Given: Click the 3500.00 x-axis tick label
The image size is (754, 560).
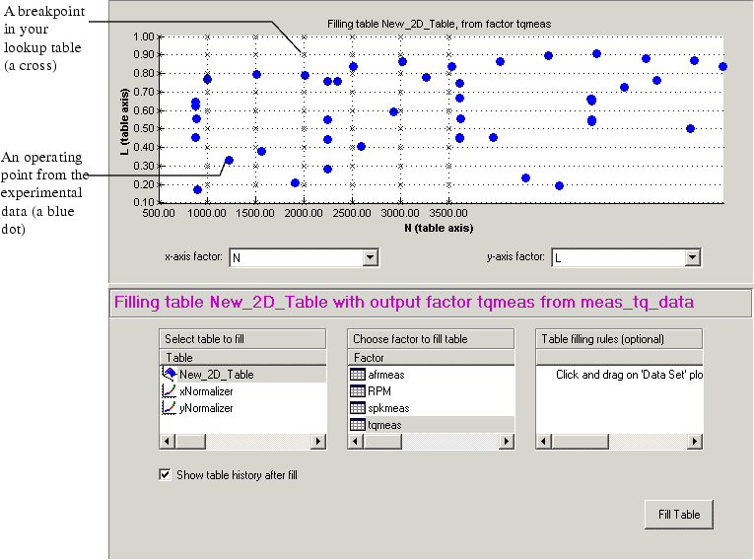Looking at the screenshot, I should click(448, 213).
